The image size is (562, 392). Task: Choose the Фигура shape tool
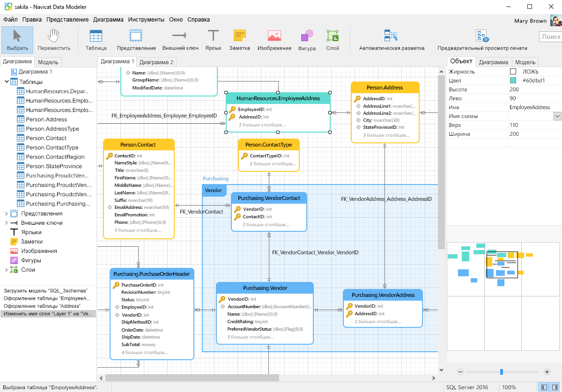[x=307, y=40]
